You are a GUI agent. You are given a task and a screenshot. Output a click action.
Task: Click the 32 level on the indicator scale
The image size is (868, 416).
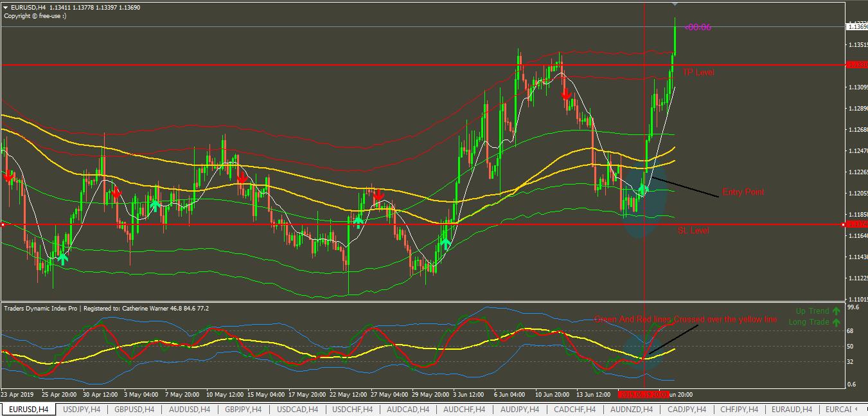(x=851, y=362)
